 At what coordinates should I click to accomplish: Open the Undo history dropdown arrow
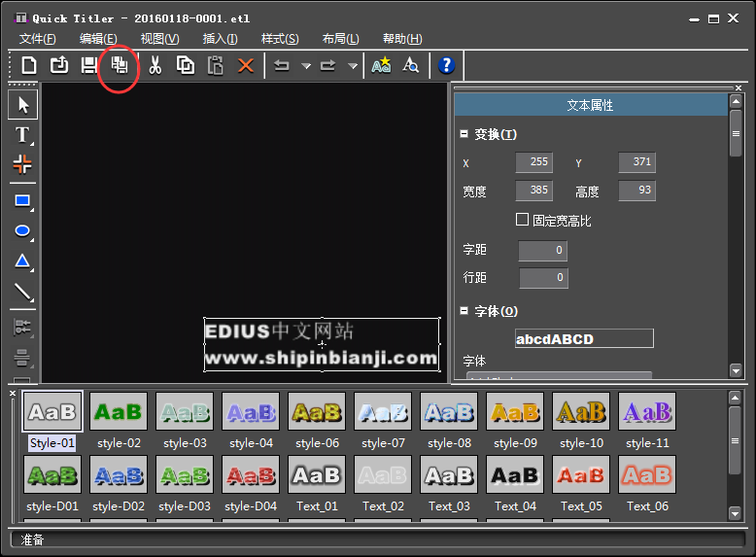(306, 66)
